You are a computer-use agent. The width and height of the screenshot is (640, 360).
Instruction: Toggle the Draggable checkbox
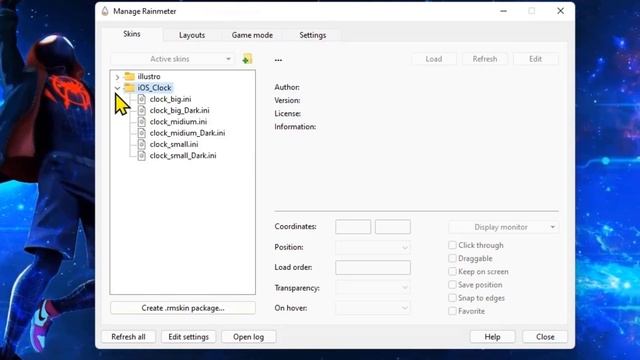452,258
